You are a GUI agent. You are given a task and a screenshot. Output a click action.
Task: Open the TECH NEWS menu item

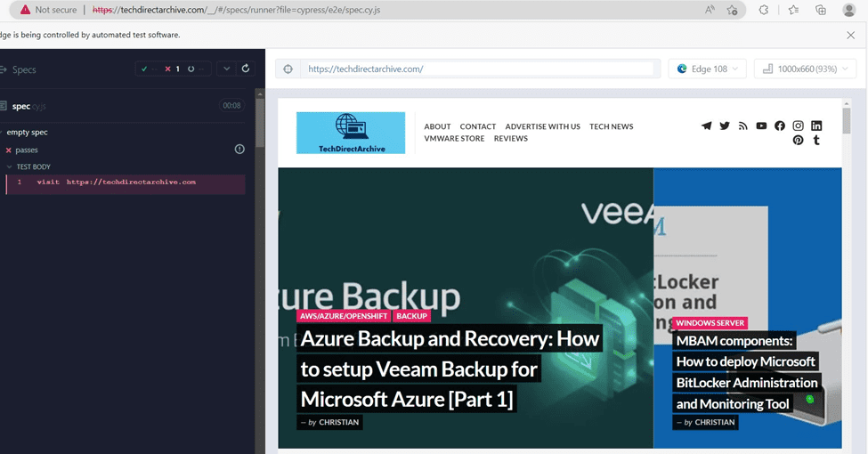point(611,126)
